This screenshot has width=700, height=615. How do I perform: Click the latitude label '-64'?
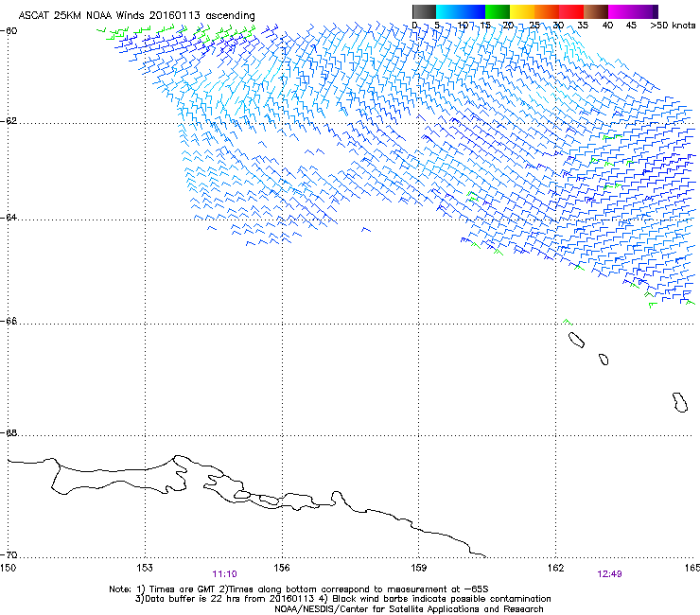pyautogui.click(x=9, y=218)
